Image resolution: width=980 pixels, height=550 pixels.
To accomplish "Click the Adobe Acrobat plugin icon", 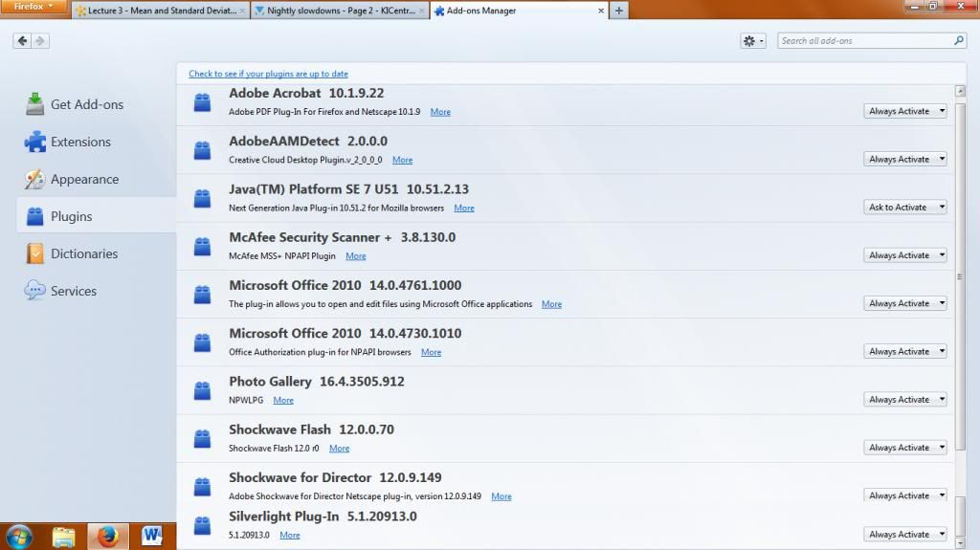I will (202, 102).
